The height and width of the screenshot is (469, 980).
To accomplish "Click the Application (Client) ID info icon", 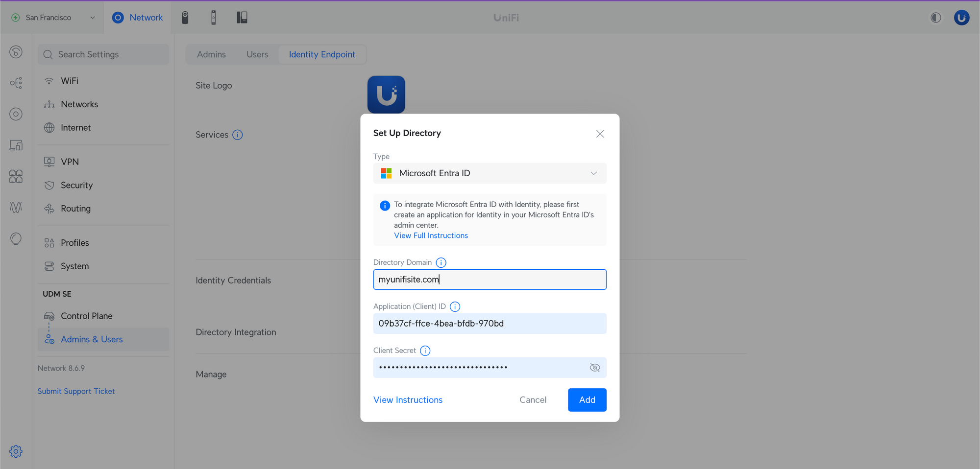I will tap(455, 307).
